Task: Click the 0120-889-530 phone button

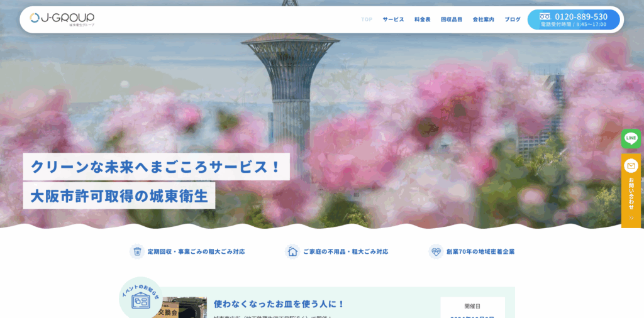Action: pyautogui.click(x=574, y=19)
